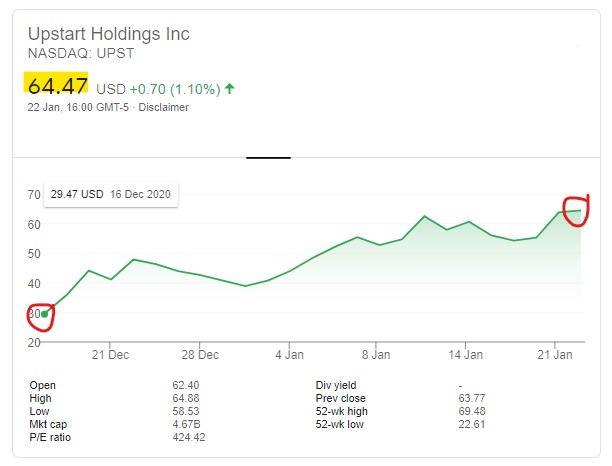Click the red circle at the chart's right end

click(x=576, y=210)
